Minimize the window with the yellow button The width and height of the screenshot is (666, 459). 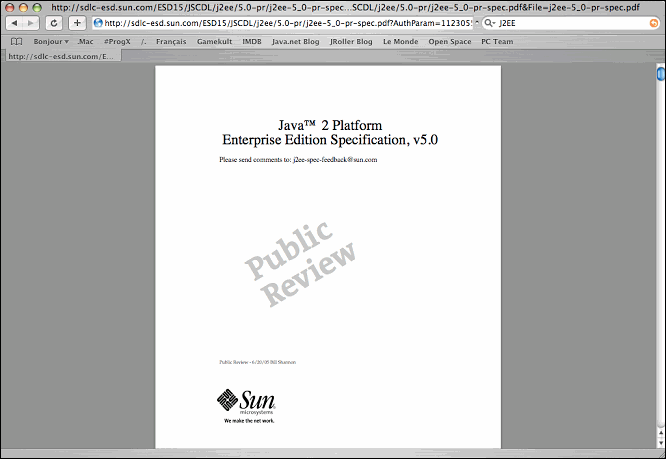pos(23,8)
